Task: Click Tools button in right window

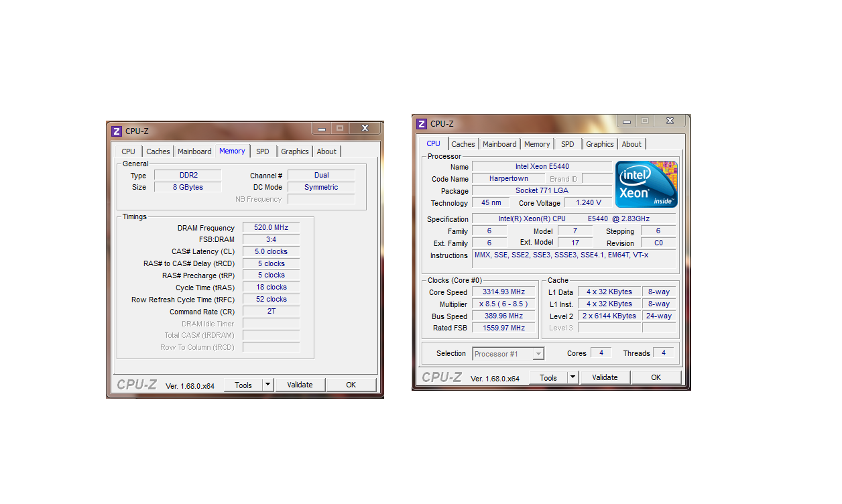Action: 548,377
